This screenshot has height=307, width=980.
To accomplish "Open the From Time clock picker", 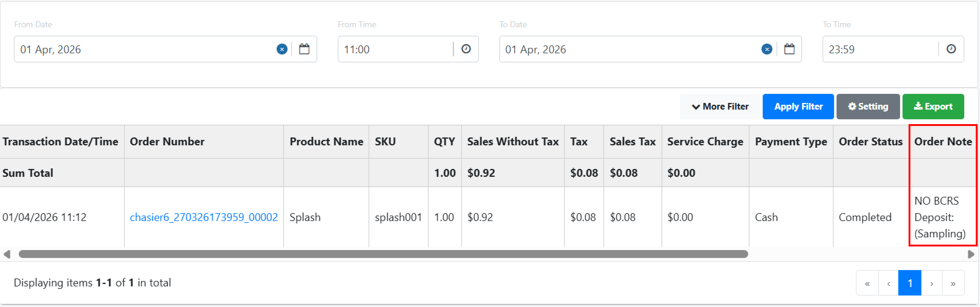I will pyautogui.click(x=466, y=49).
